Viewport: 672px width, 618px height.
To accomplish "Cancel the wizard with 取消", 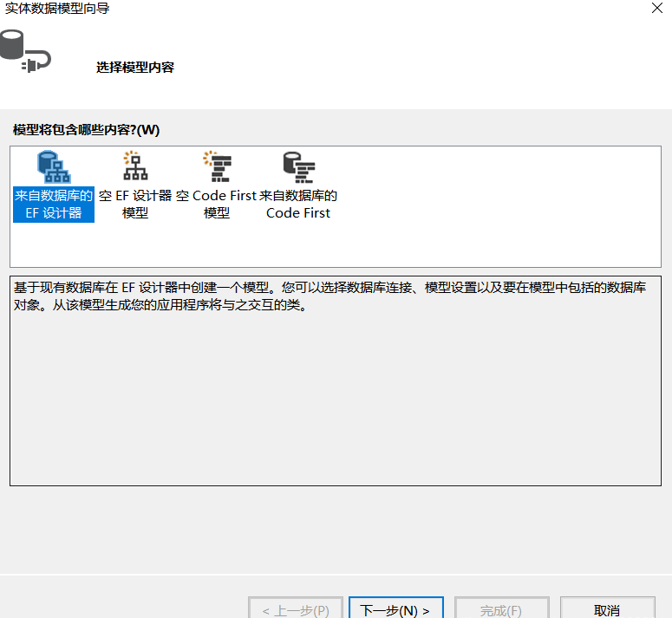I will tap(608, 609).
